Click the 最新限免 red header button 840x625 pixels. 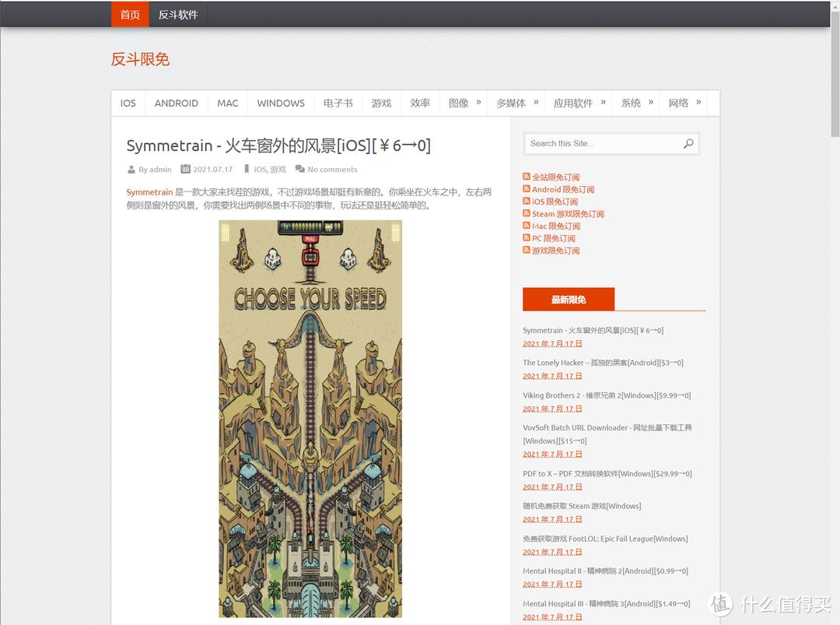[x=569, y=299]
